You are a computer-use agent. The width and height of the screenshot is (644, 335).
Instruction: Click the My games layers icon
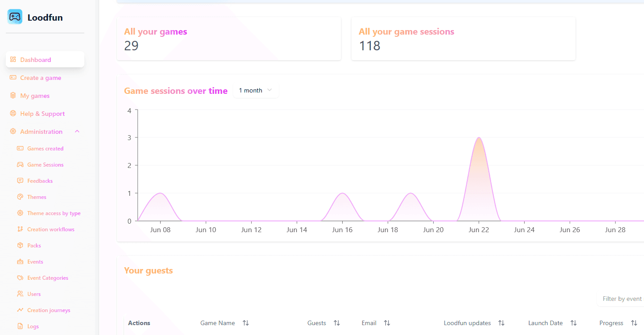[x=13, y=96]
